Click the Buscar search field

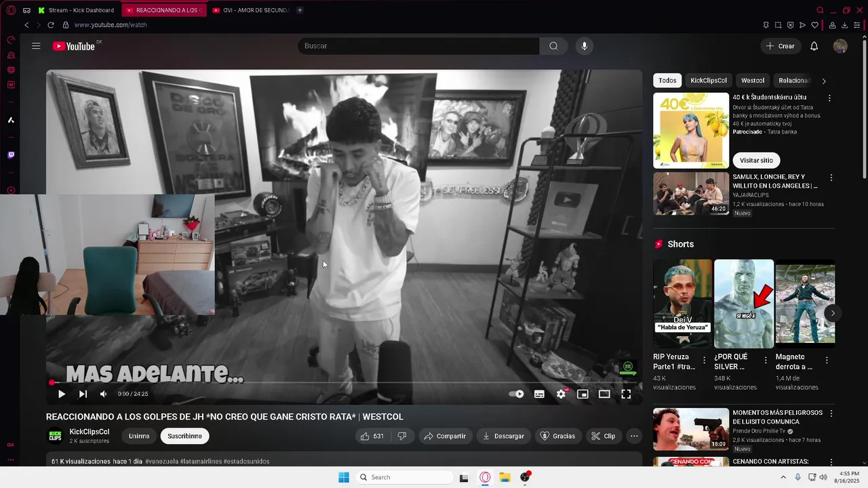418,46
